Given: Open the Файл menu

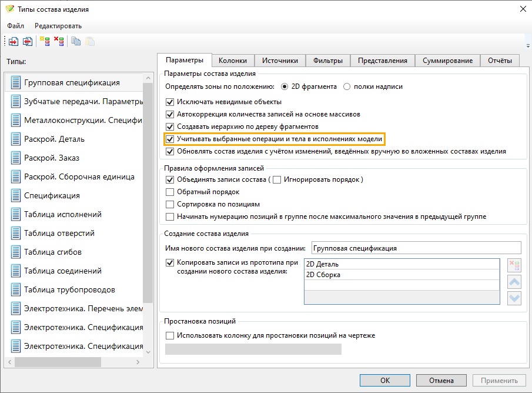Looking at the screenshot, I should pos(16,26).
